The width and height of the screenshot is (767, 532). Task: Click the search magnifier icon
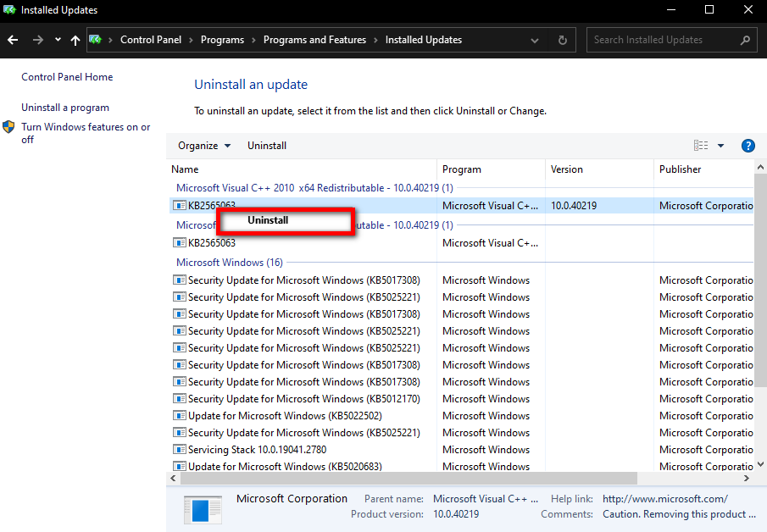[745, 40]
